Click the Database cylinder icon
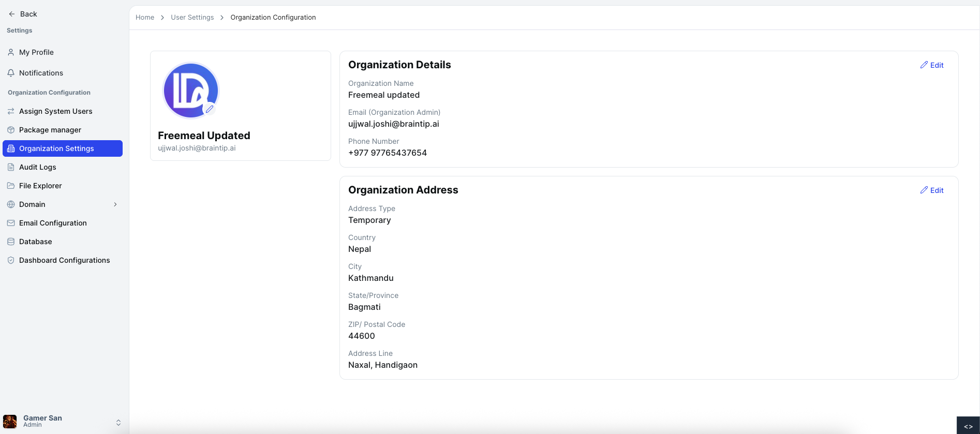Image resolution: width=980 pixels, height=434 pixels. [11, 242]
